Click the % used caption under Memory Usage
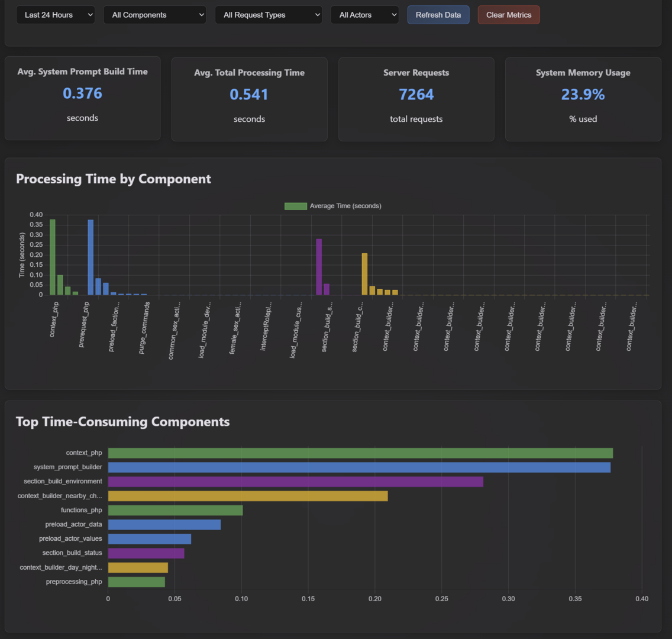 pyautogui.click(x=583, y=119)
